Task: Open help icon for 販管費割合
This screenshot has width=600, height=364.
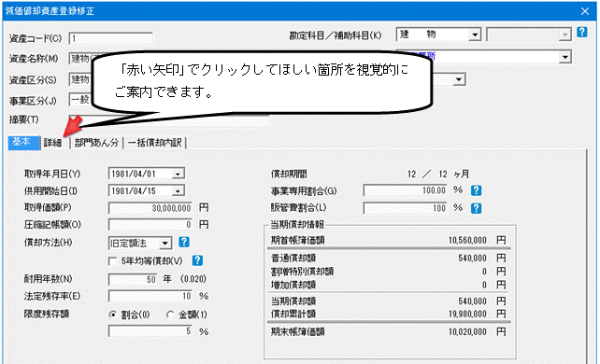Action: point(476,208)
